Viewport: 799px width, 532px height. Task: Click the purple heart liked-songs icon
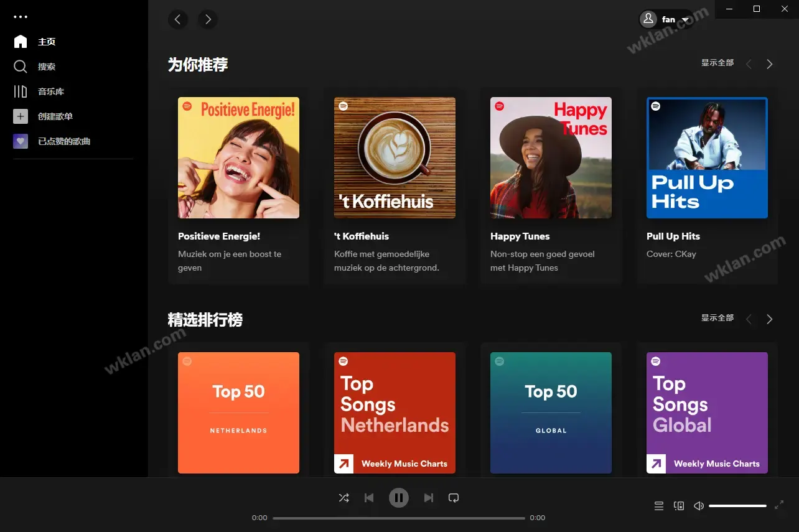(21, 141)
